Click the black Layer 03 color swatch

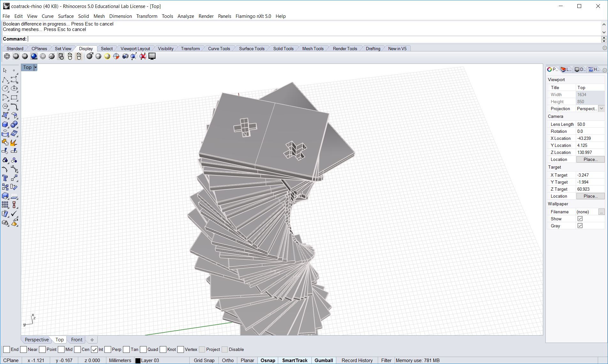point(138,360)
